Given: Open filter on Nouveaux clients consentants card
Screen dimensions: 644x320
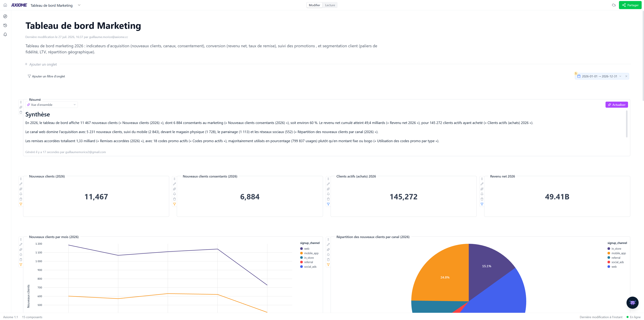Looking at the screenshot, I should click(x=174, y=204).
